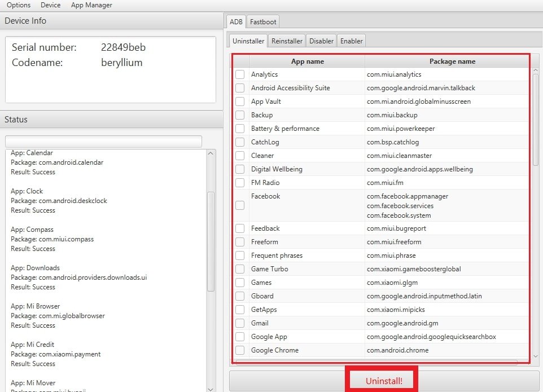
Task: Mark Game Turbo for uninstall
Action: [240, 269]
